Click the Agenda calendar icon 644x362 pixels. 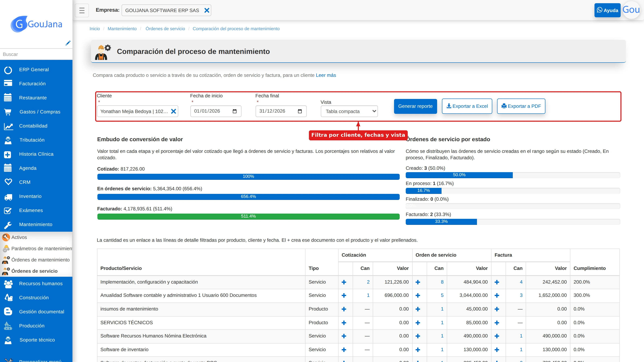[8, 168]
